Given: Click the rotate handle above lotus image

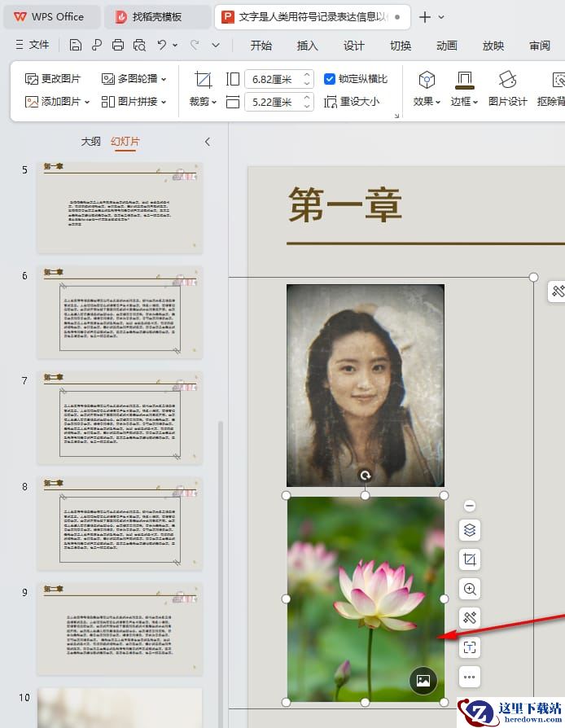Looking at the screenshot, I should click(x=366, y=475).
